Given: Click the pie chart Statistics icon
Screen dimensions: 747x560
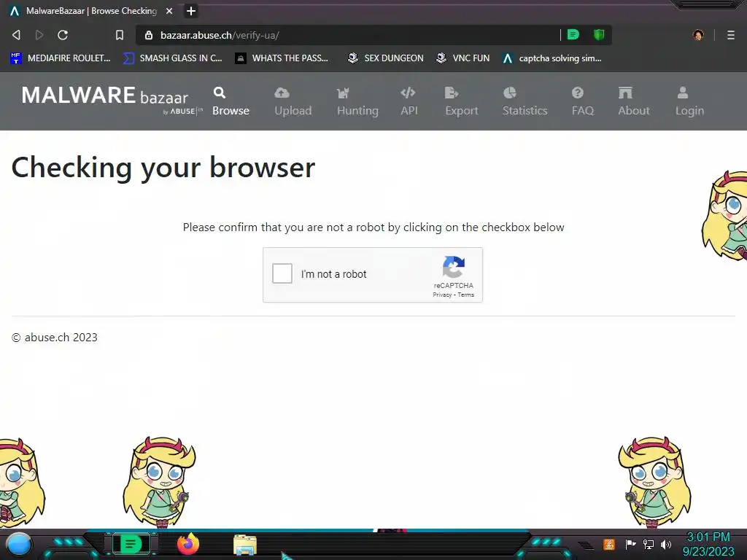Looking at the screenshot, I should (x=510, y=93).
